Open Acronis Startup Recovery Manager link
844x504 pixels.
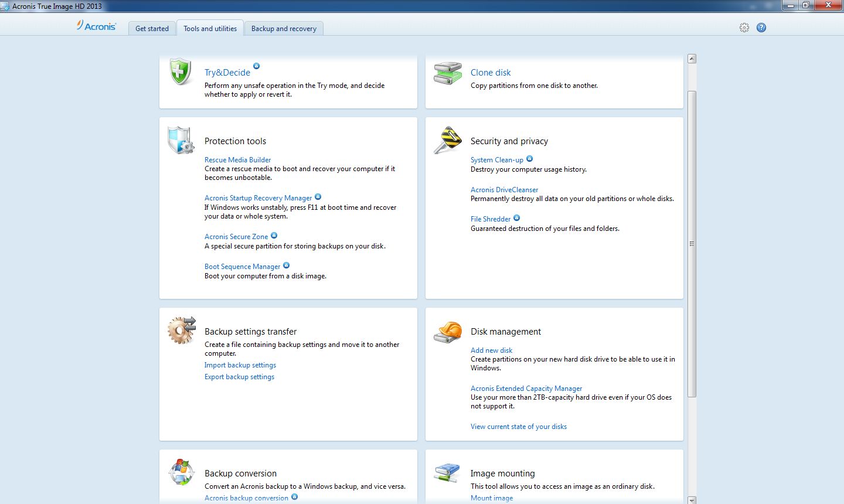pos(258,198)
